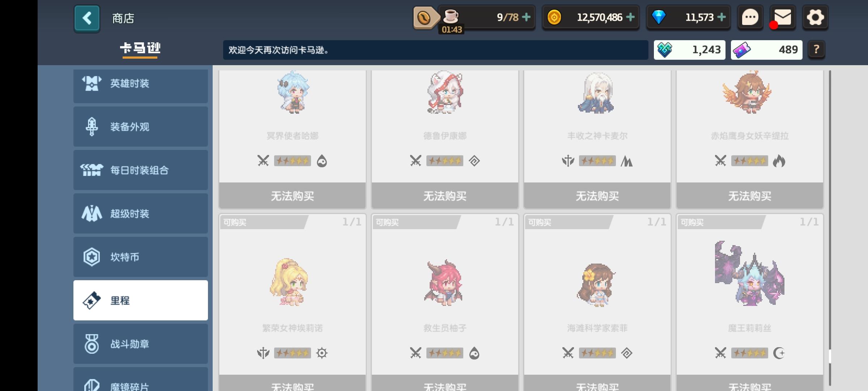Open the chat bubble icon
This screenshot has height=391, width=868.
coord(750,17)
